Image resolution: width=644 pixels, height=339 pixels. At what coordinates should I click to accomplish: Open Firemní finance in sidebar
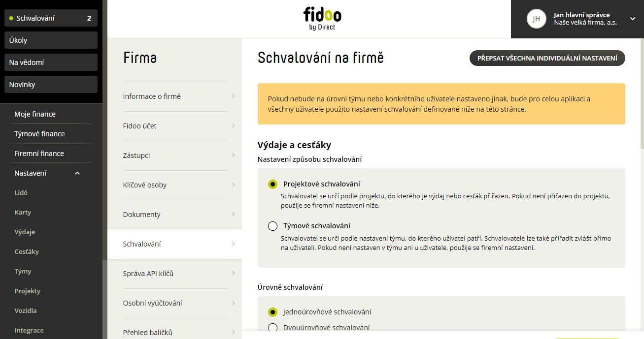click(x=39, y=154)
